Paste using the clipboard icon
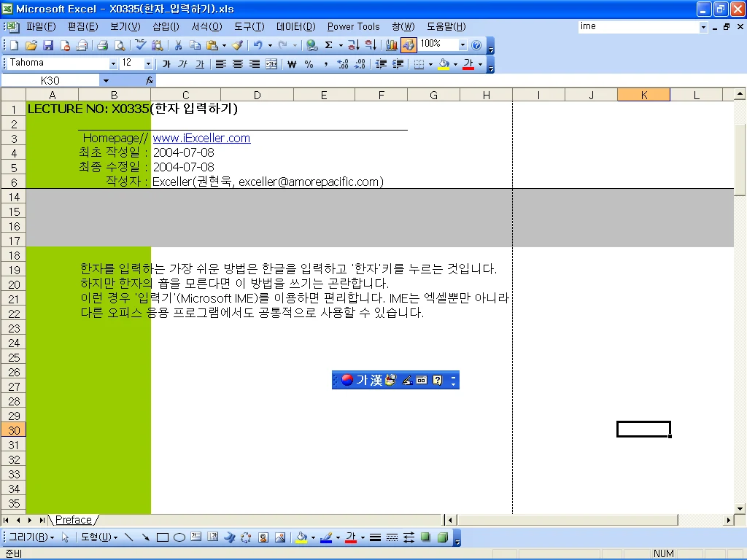The image size is (747, 560). pyautogui.click(x=212, y=45)
